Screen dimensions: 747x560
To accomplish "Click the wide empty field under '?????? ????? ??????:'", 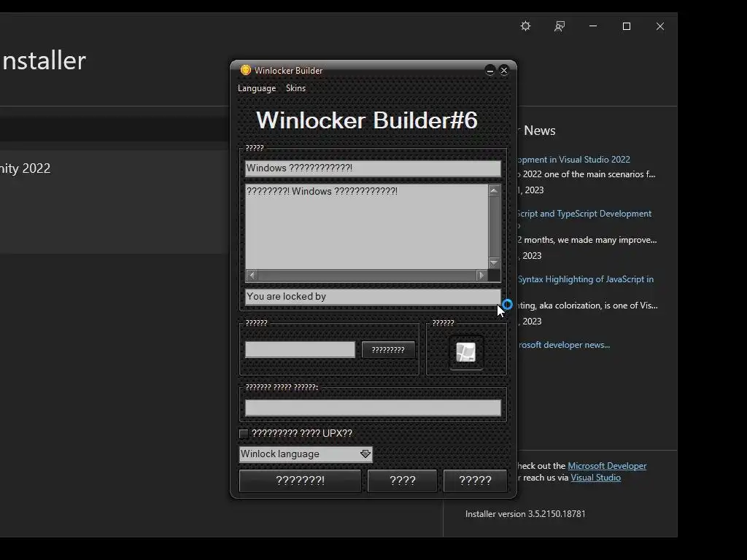I will pyautogui.click(x=373, y=408).
